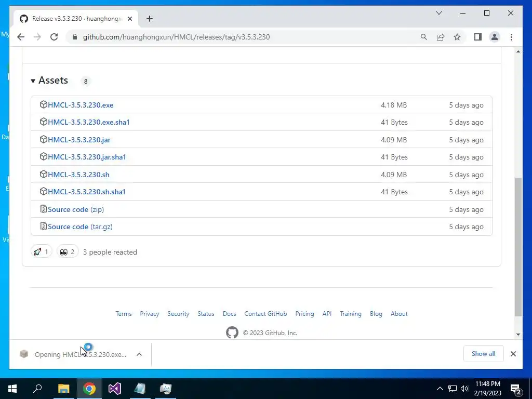532x399 pixels.
Task: Open File Explorer from taskbar
Action: point(63,389)
